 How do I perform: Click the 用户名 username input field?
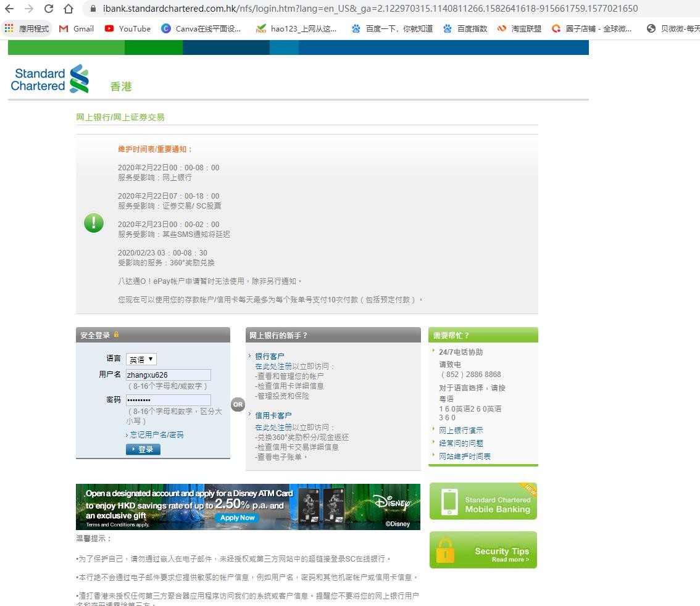pyautogui.click(x=169, y=375)
